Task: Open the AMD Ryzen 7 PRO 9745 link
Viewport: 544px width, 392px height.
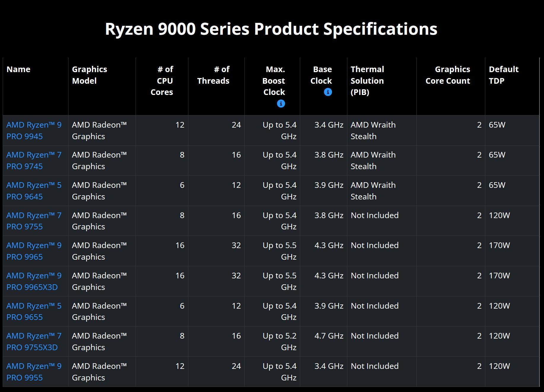Action: pos(34,161)
